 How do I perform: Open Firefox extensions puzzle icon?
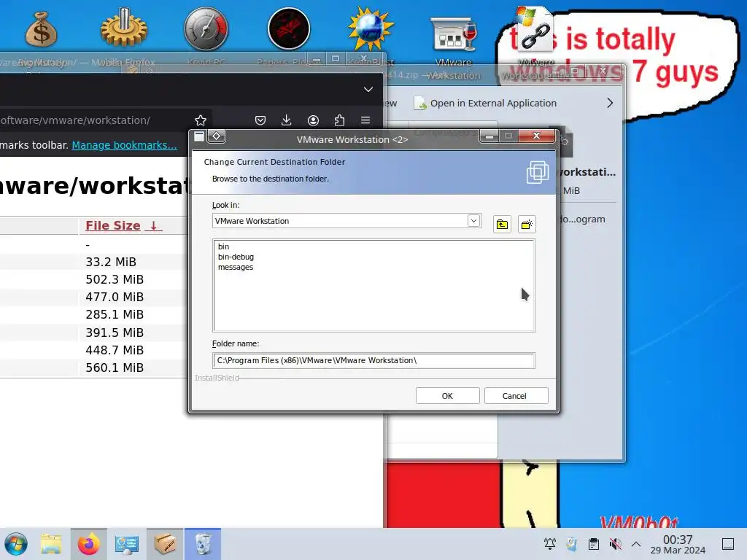click(x=339, y=120)
